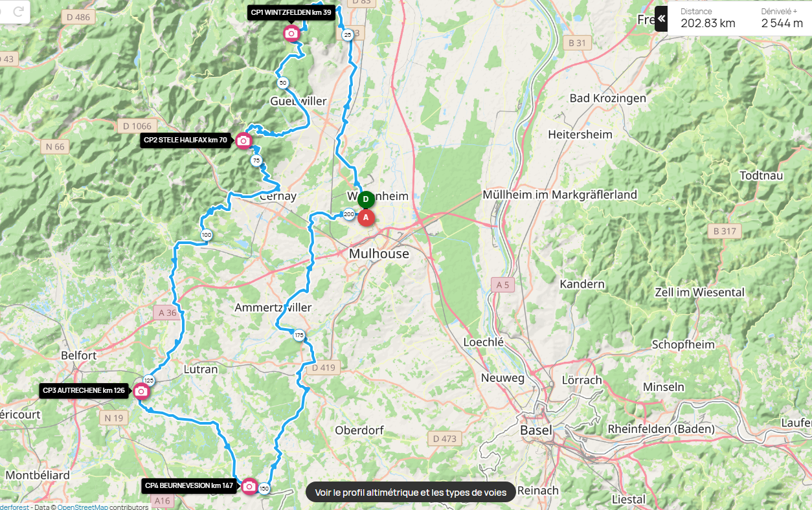Collapse the distance stats panel with double chevron
This screenshot has width=812, height=510.
(x=661, y=19)
